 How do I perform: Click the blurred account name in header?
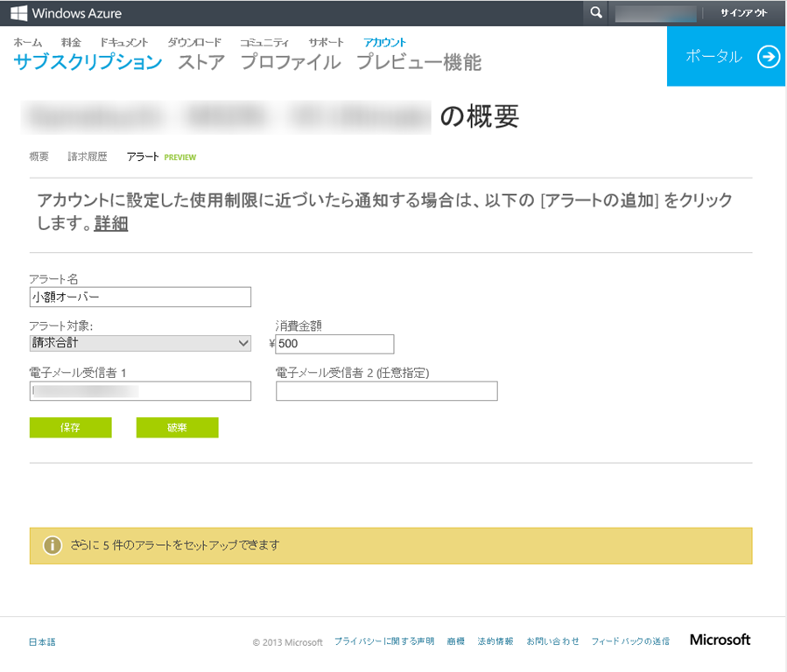pyautogui.click(x=656, y=13)
